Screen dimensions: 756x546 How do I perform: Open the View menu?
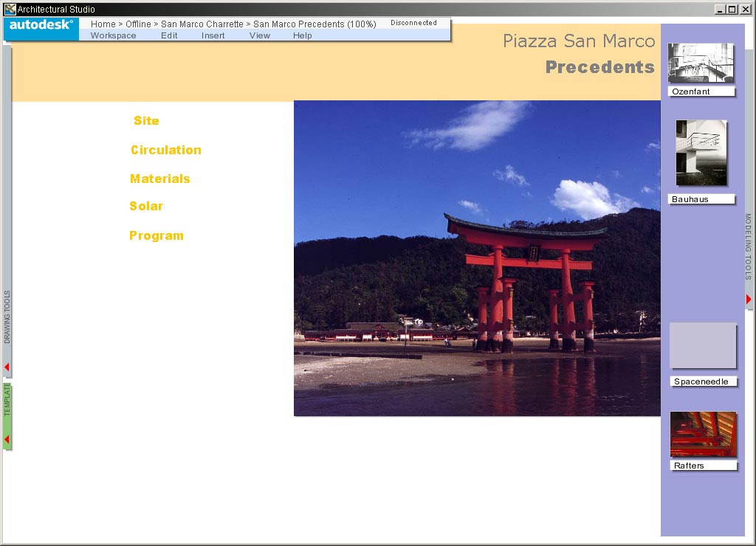tap(259, 35)
